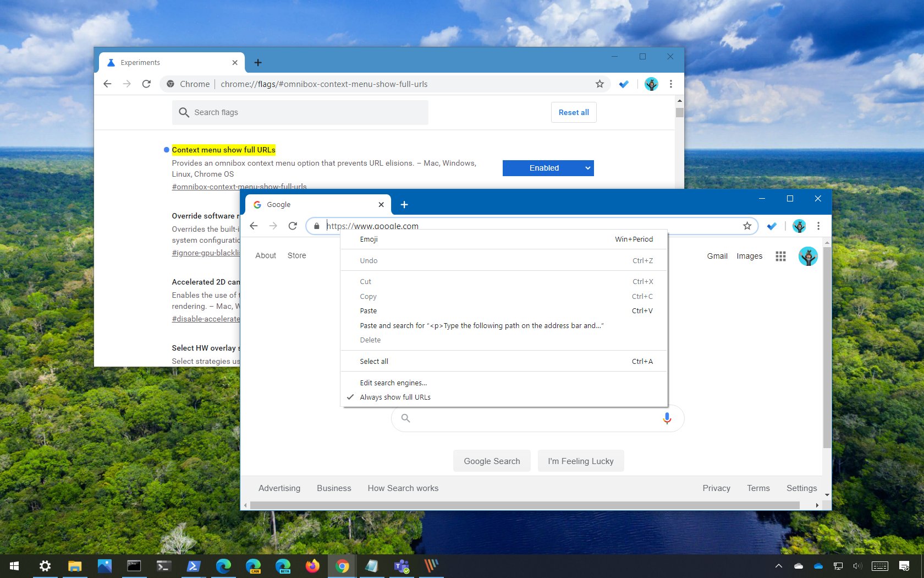Open the Images link
The image size is (924, 578).
749,256
